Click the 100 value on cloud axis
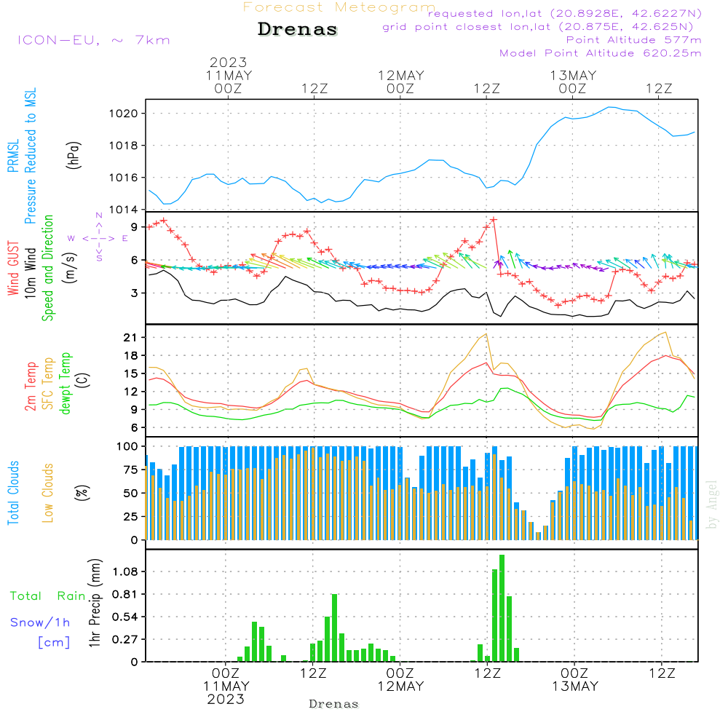 pyautogui.click(x=127, y=446)
